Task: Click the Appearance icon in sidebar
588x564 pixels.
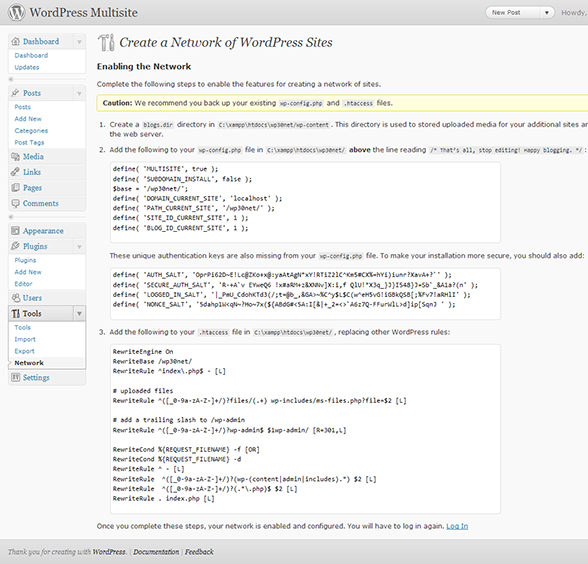Action: [x=15, y=231]
